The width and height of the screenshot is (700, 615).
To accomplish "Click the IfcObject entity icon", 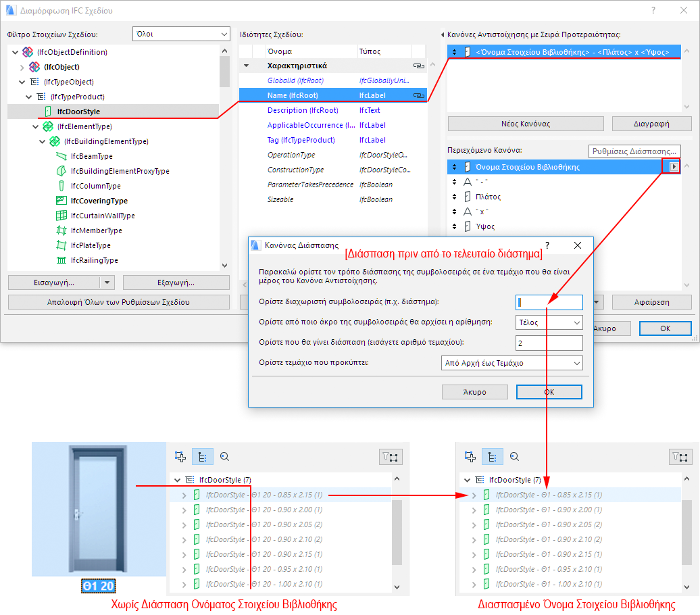I will tap(34, 67).
